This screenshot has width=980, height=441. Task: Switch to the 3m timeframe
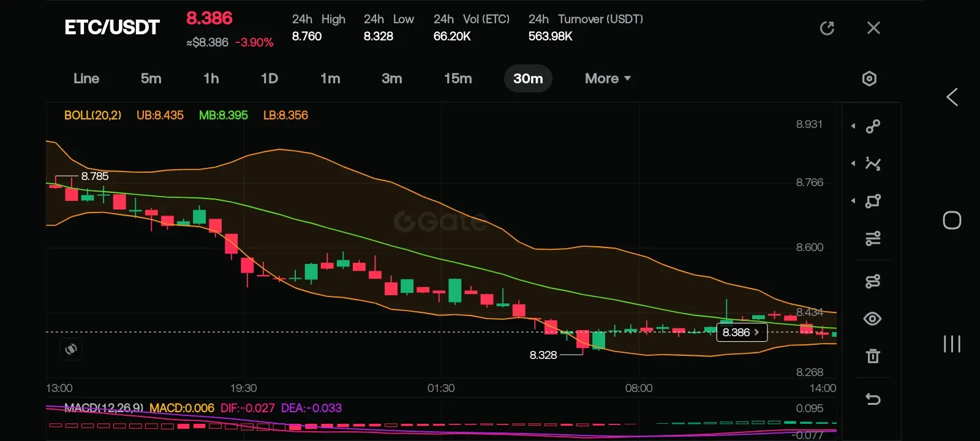click(x=392, y=78)
